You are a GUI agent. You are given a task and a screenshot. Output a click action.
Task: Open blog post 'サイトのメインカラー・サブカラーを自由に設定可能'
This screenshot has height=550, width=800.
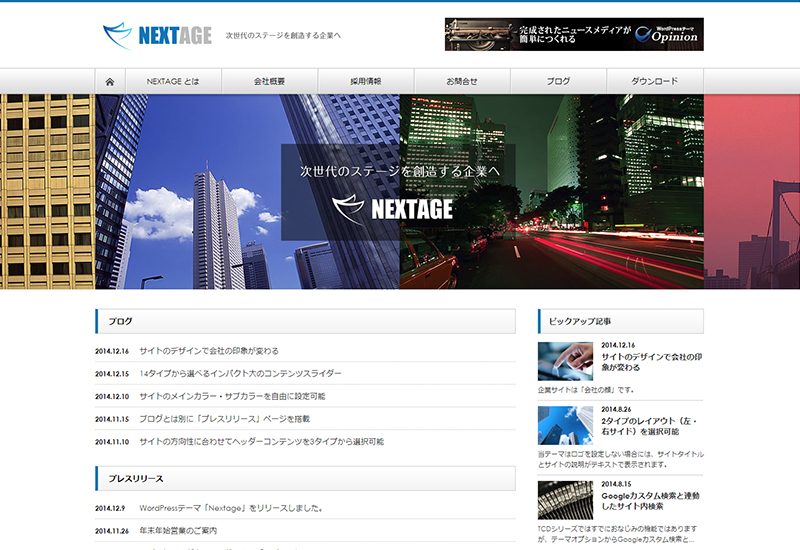(x=232, y=396)
